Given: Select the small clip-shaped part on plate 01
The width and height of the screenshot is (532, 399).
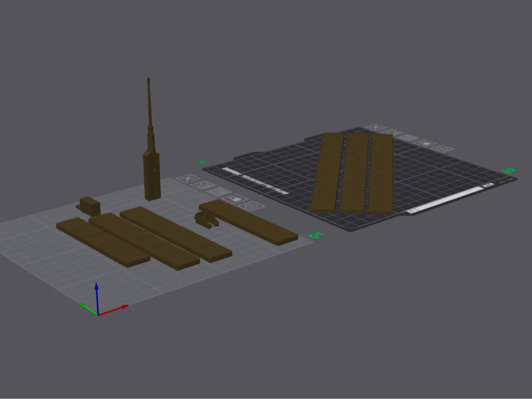Looking at the screenshot, I should pos(206,219).
